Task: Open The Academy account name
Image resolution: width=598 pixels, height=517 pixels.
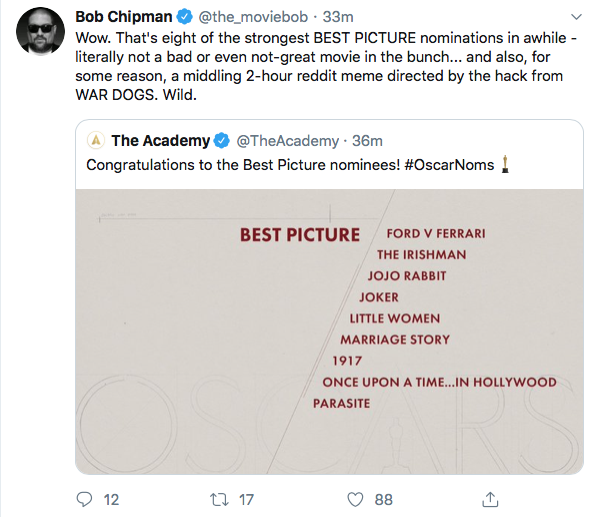Action: tap(161, 141)
